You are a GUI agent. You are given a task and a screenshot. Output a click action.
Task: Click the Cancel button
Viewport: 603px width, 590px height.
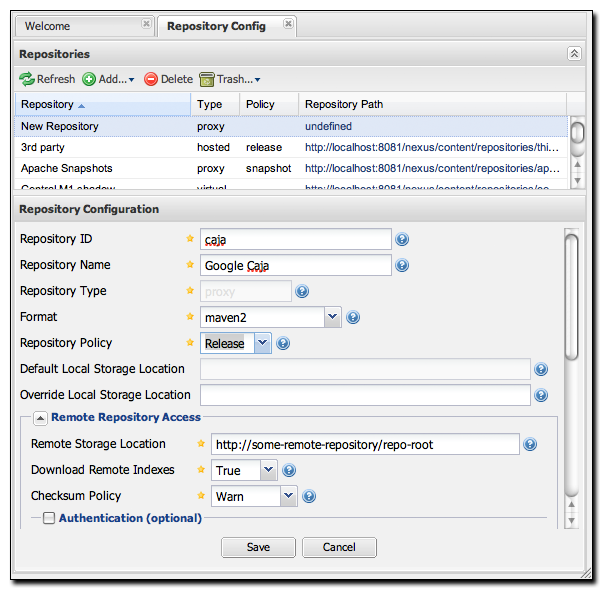click(x=339, y=547)
